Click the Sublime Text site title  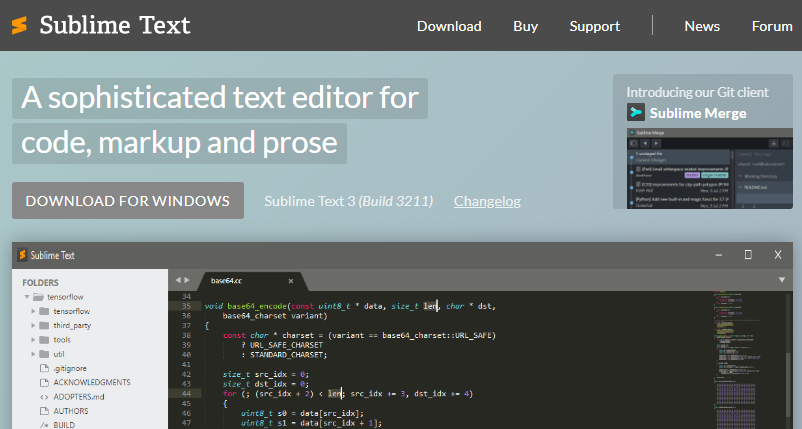115,25
